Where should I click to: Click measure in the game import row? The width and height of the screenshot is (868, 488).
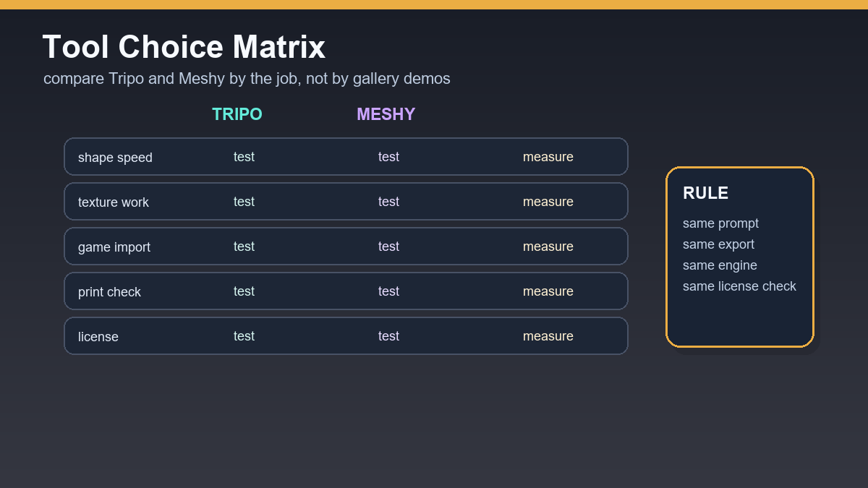(x=548, y=247)
